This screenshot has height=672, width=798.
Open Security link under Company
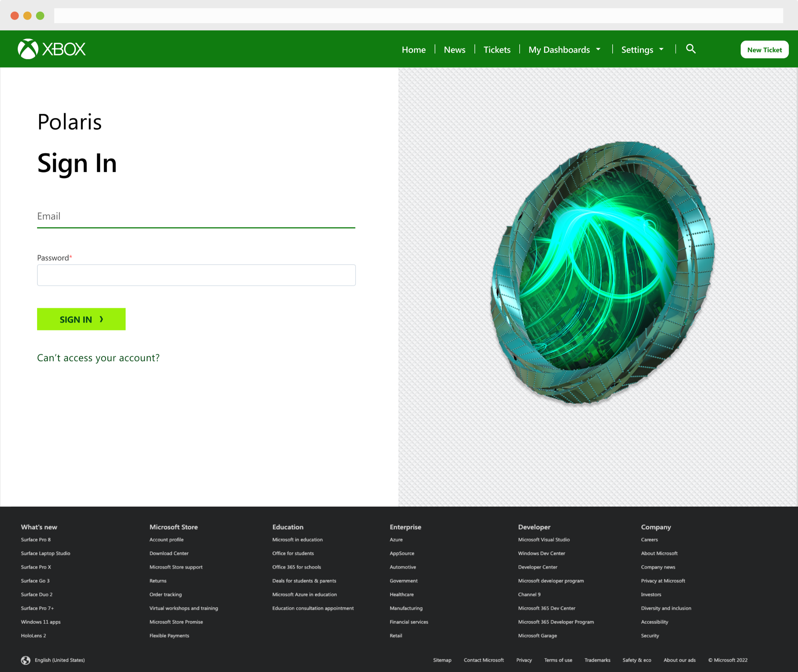coord(650,636)
